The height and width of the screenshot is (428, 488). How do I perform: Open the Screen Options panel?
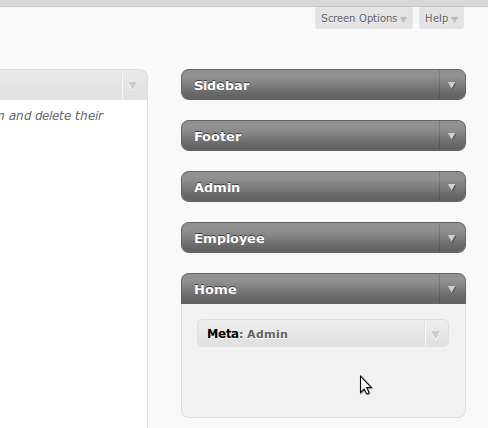pyautogui.click(x=364, y=18)
